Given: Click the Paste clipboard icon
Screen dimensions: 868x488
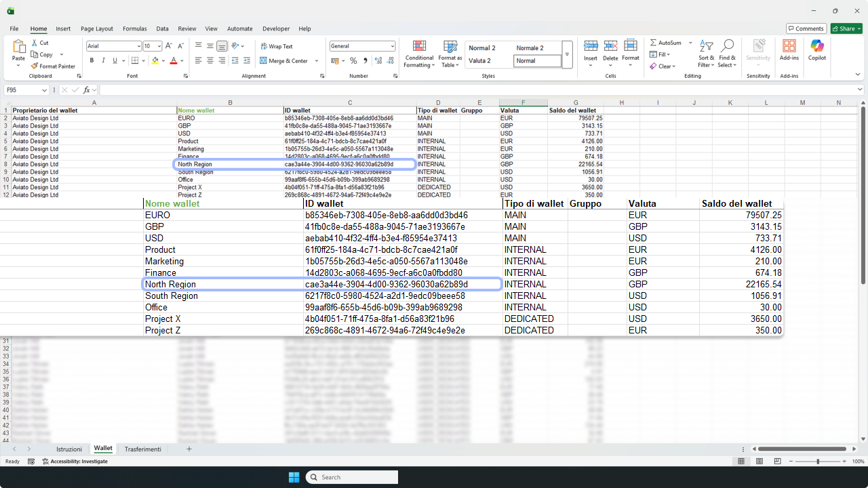Looking at the screenshot, I should click(18, 47).
